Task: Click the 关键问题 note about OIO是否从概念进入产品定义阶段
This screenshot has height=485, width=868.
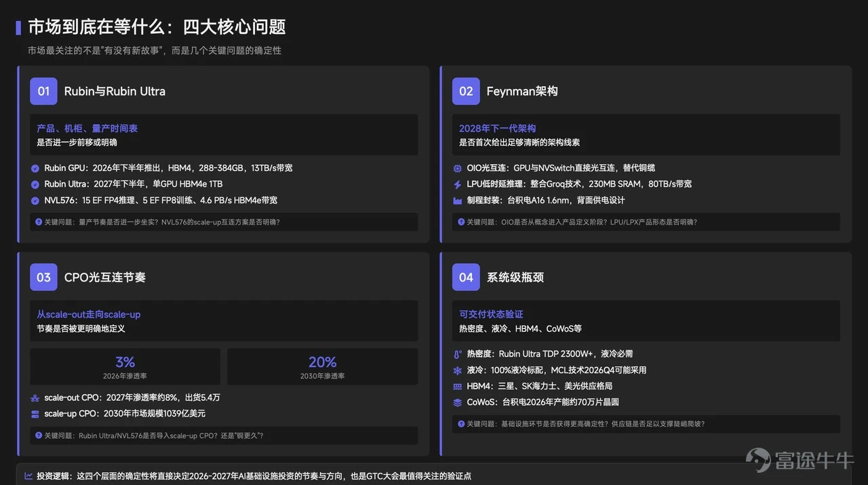Action: (646, 222)
